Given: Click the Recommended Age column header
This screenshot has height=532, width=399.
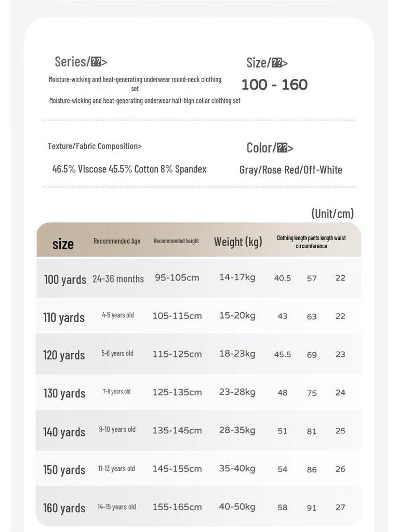Looking at the screenshot, I should pyautogui.click(x=117, y=241).
